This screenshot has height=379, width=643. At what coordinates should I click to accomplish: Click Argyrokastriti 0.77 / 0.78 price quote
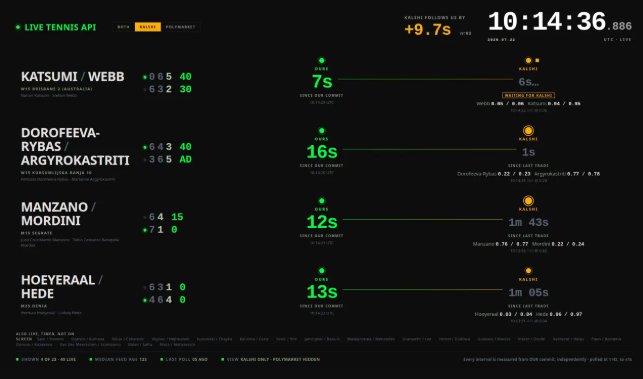click(567, 174)
